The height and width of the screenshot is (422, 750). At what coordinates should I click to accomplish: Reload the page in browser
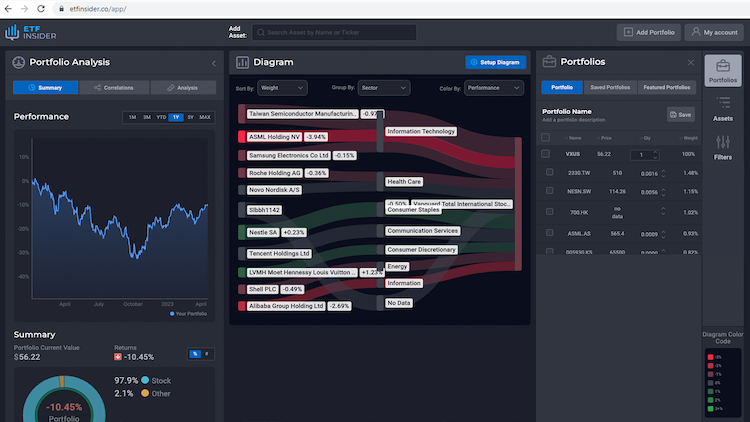point(41,9)
